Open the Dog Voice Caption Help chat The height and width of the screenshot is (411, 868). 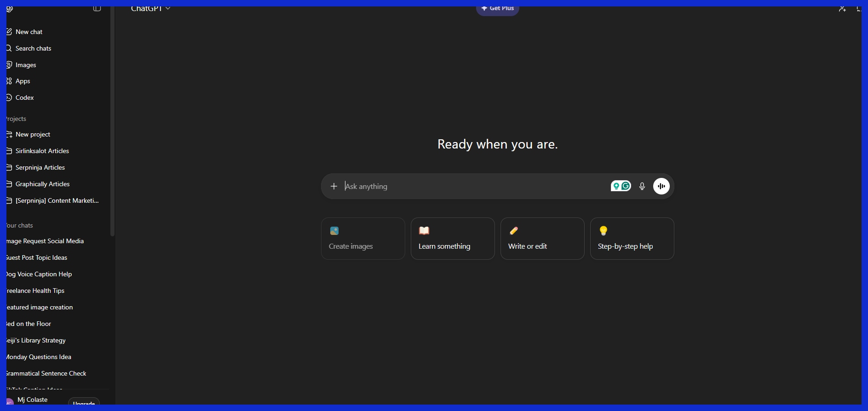39,274
